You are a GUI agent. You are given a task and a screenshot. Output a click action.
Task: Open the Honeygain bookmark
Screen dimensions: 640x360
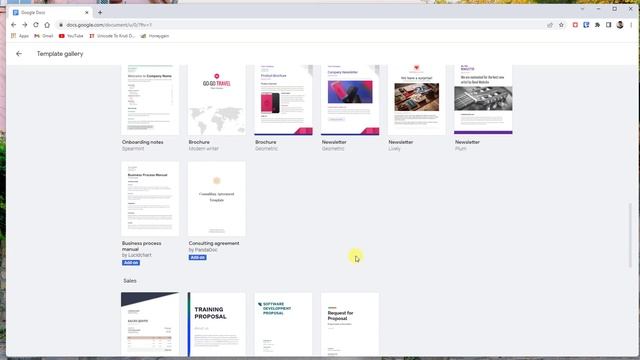coord(155,36)
